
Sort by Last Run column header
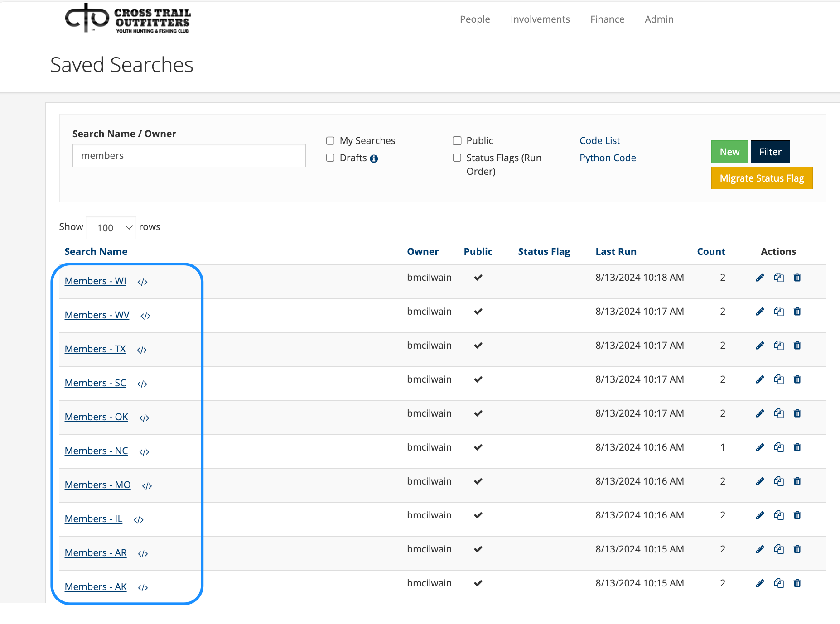(616, 252)
